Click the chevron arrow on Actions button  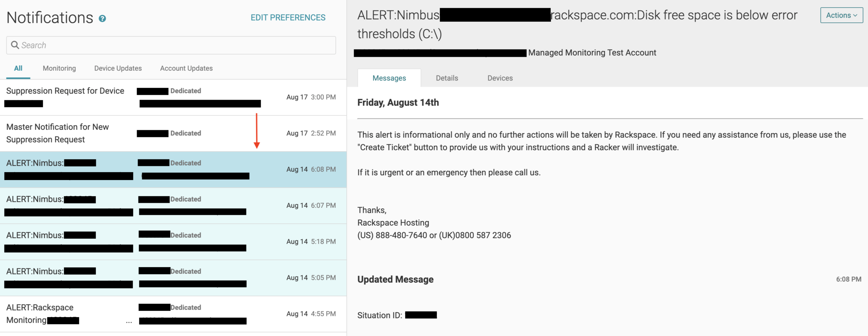[855, 15]
